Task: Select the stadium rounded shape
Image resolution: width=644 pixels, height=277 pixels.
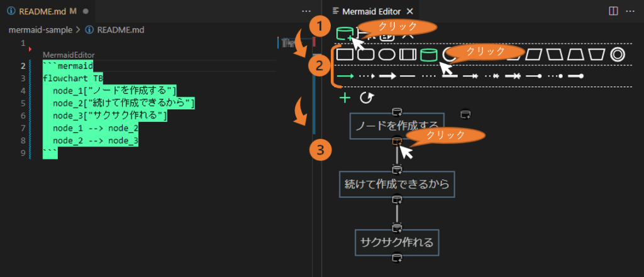Action: coord(387,55)
